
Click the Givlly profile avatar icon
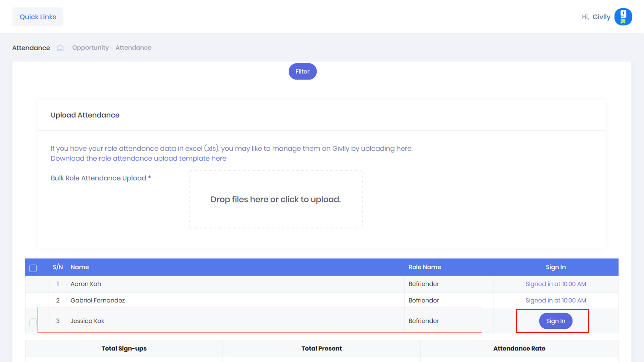[623, 17]
